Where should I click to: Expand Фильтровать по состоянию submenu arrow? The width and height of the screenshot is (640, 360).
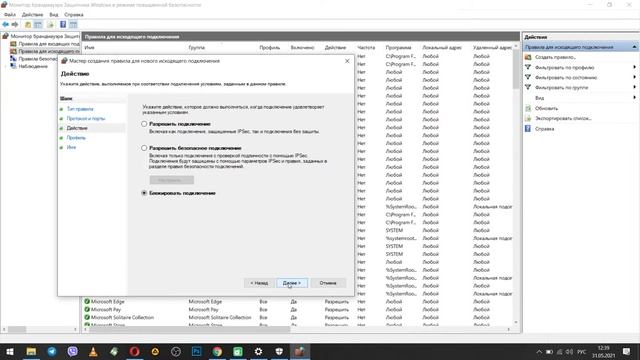pos(635,77)
